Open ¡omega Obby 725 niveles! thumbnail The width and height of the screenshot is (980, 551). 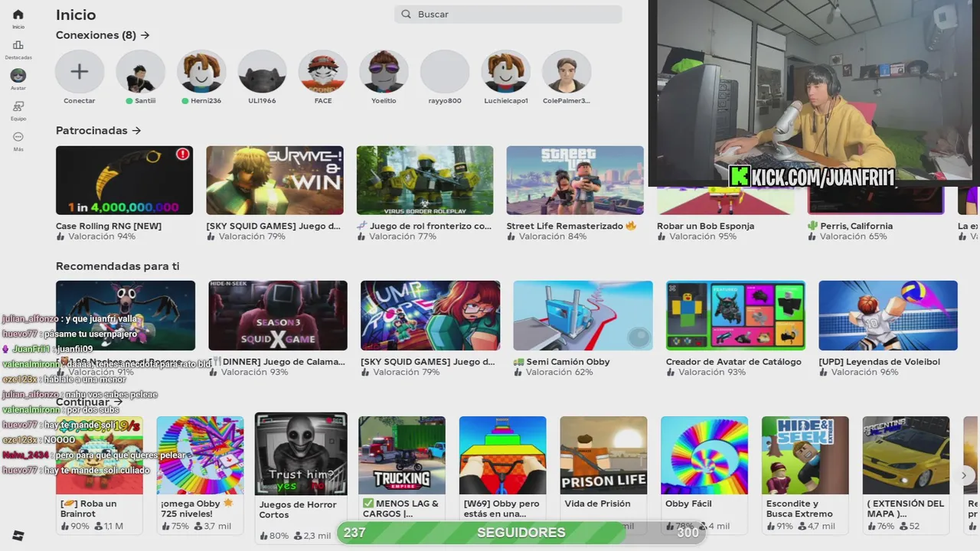tap(201, 455)
